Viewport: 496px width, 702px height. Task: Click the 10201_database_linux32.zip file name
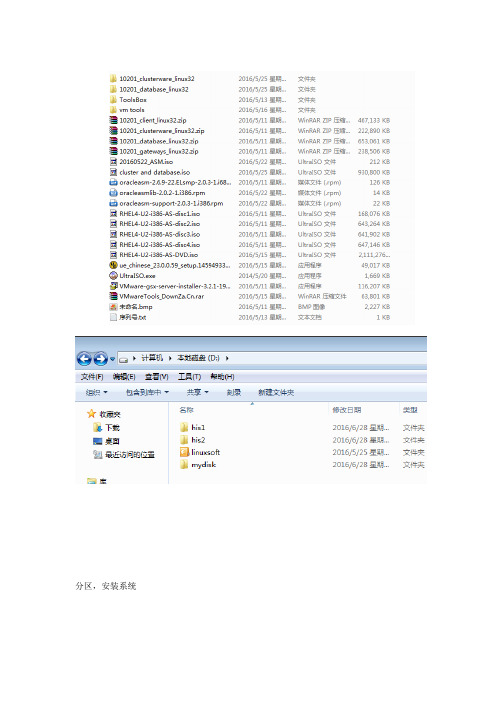pyautogui.click(x=159, y=141)
